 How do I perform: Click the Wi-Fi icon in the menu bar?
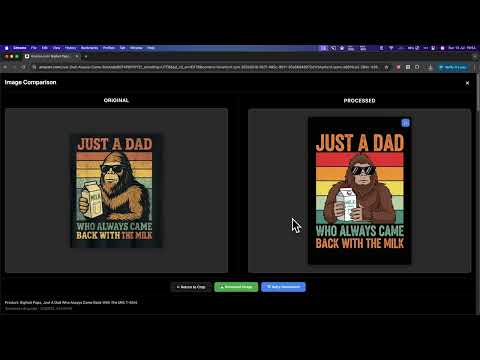click(x=391, y=48)
